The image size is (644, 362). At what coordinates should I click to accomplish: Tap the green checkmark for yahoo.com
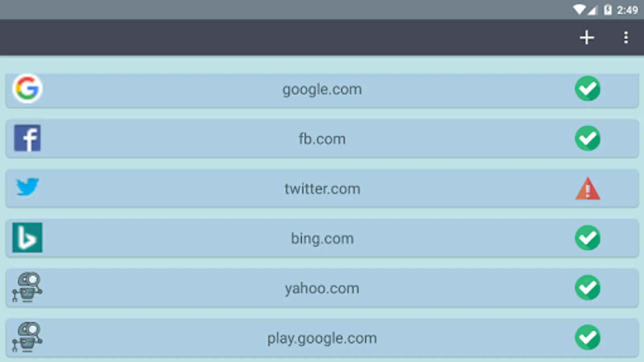click(x=588, y=288)
